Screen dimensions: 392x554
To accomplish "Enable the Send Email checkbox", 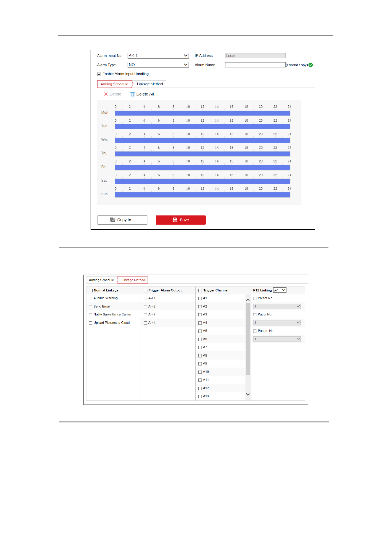I will coord(91,307).
